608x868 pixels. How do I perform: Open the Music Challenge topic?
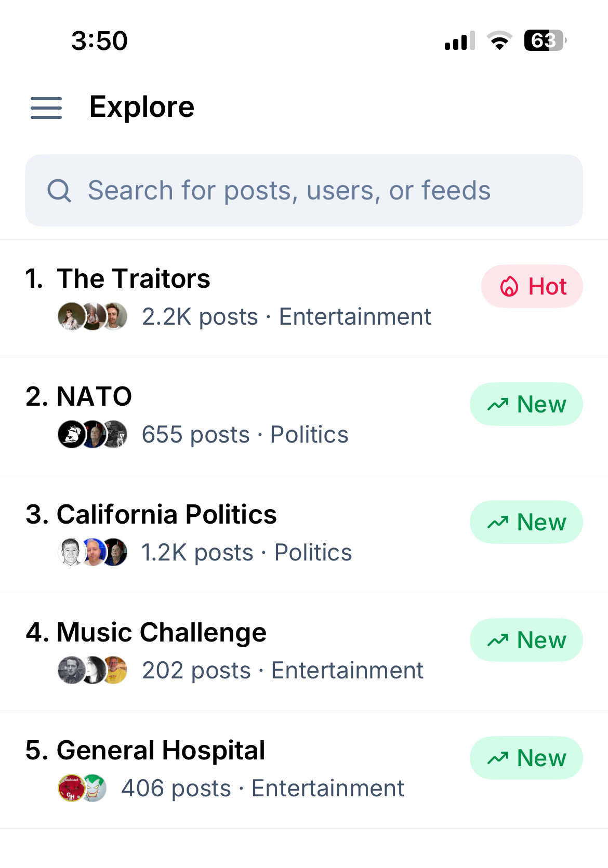[161, 632]
